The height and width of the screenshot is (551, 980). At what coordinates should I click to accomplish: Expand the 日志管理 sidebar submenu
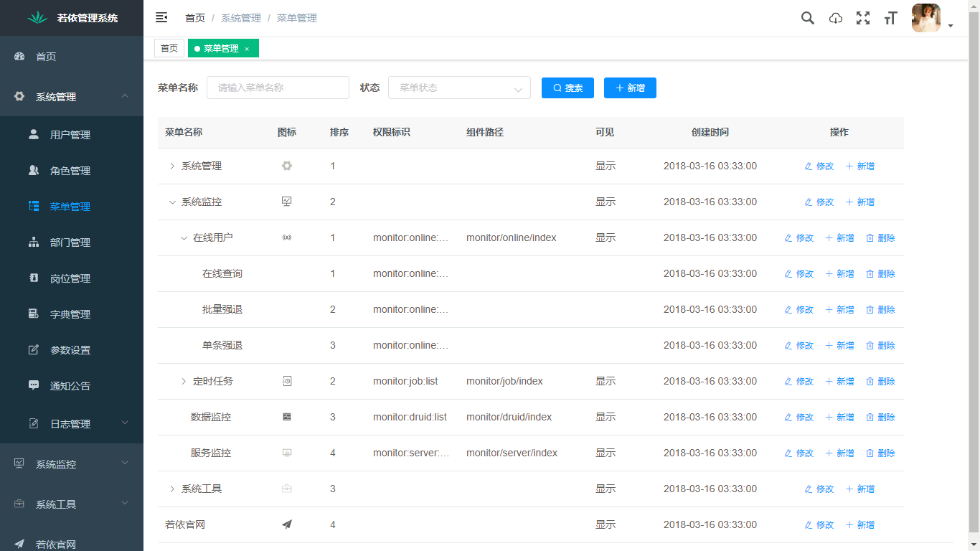125,423
